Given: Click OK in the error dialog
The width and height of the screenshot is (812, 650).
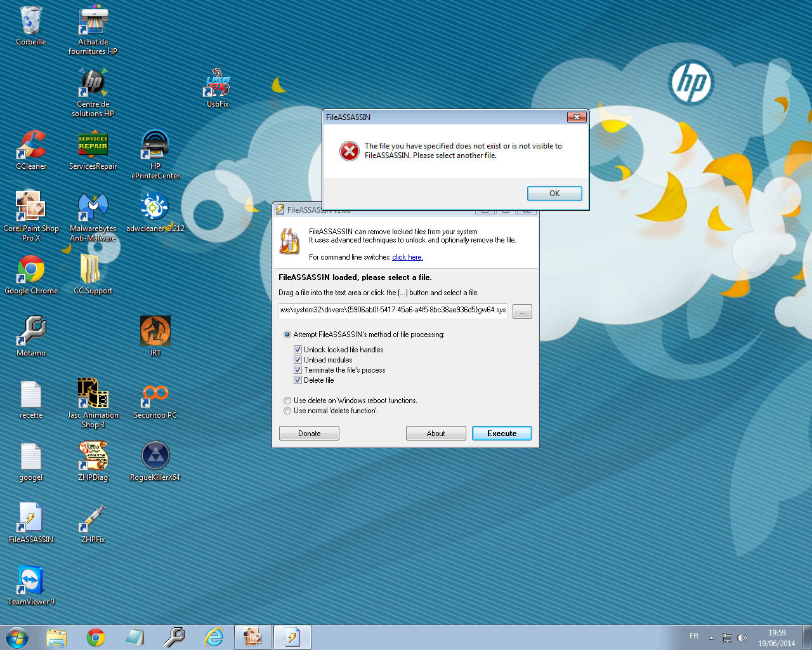Looking at the screenshot, I should pyautogui.click(x=554, y=194).
